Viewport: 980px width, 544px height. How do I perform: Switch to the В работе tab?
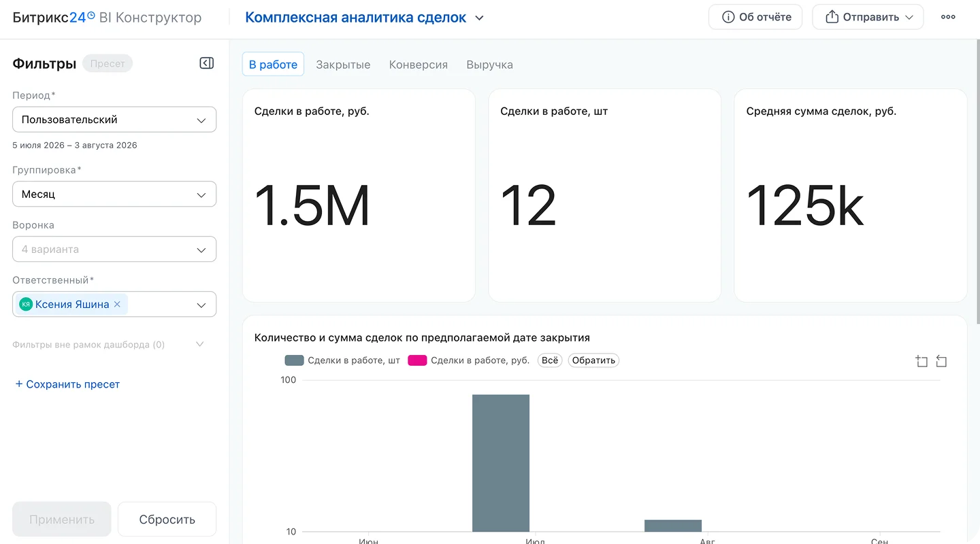tap(273, 65)
